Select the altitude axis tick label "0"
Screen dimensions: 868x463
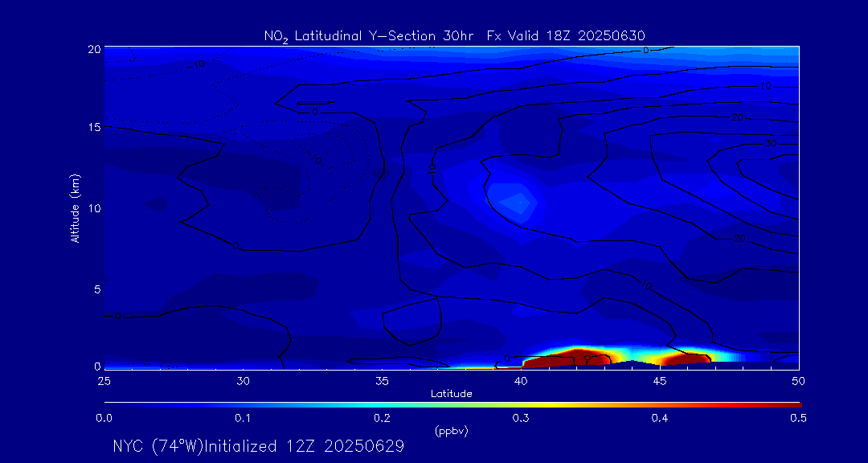[x=97, y=366]
